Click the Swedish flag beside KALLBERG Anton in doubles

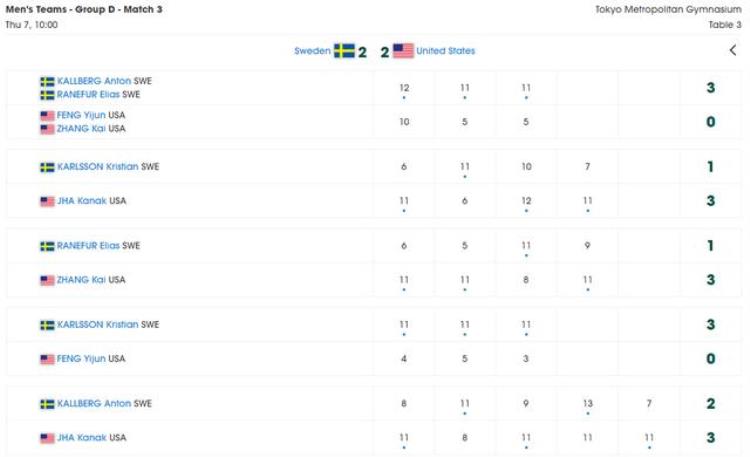pyautogui.click(x=47, y=81)
